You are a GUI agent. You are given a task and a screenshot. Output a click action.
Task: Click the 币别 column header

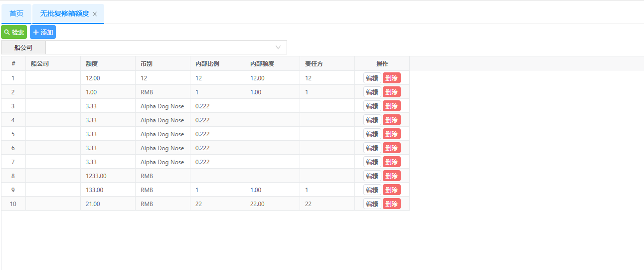[x=147, y=64]
